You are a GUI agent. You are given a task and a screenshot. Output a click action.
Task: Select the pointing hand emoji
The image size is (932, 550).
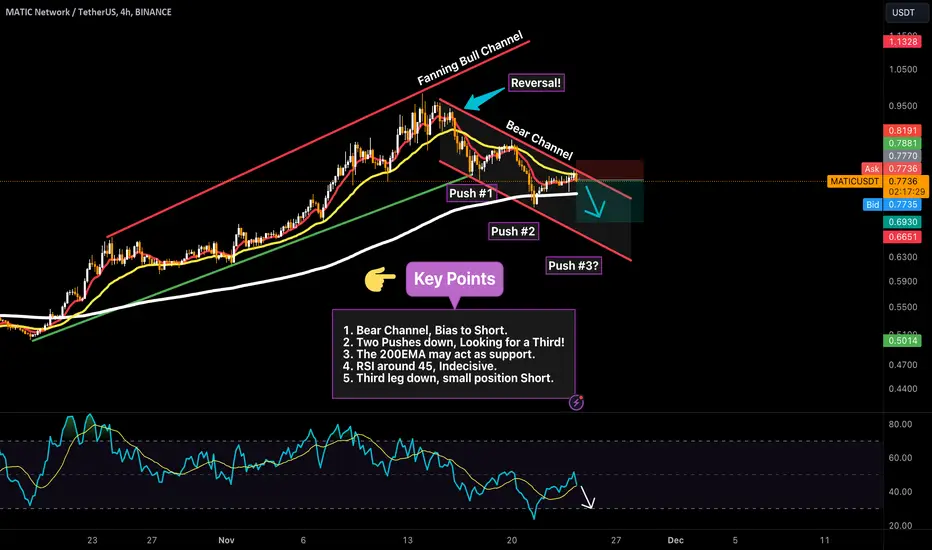point(380,279)
